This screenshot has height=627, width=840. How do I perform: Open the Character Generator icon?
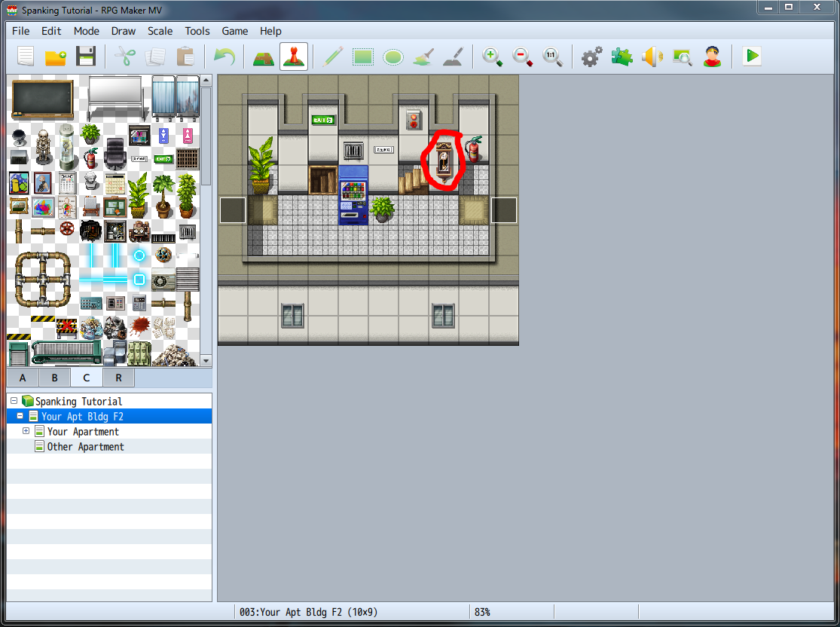click(712, 57)
